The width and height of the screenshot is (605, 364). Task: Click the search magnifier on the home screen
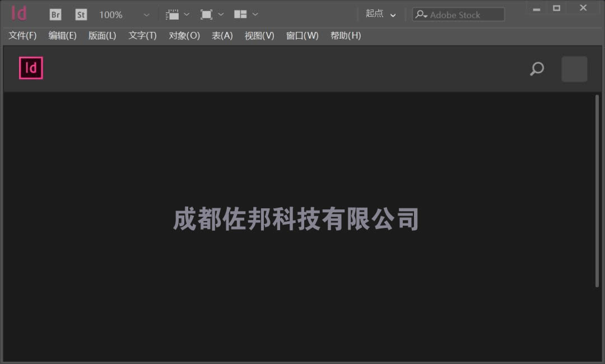pos(536,69)
